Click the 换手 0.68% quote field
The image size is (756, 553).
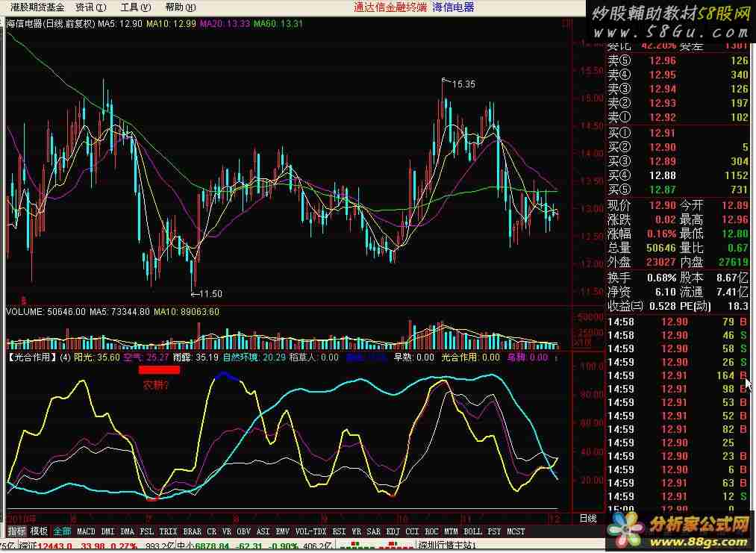click(642, 278)
